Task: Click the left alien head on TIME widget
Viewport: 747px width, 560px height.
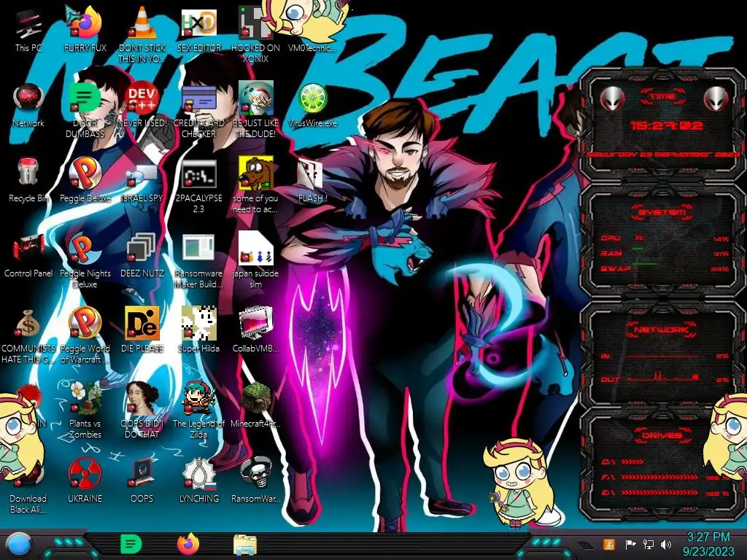Action: coord(612,98)
